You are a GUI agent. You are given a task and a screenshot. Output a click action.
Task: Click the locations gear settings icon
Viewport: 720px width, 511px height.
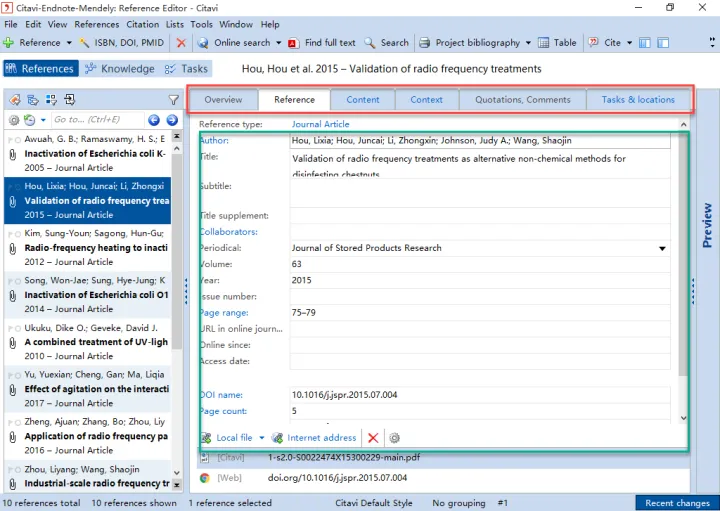click(x=394, y=438)
